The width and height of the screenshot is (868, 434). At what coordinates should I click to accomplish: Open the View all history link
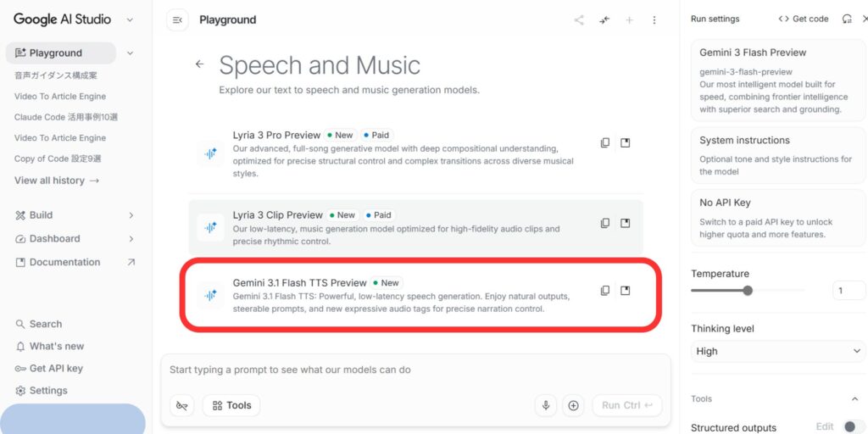[x=57, y=181]
